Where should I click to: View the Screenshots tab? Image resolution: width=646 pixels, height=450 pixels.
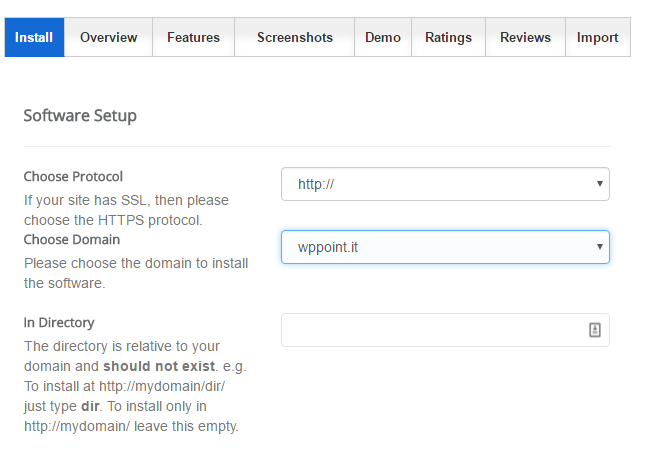[295, 37]
